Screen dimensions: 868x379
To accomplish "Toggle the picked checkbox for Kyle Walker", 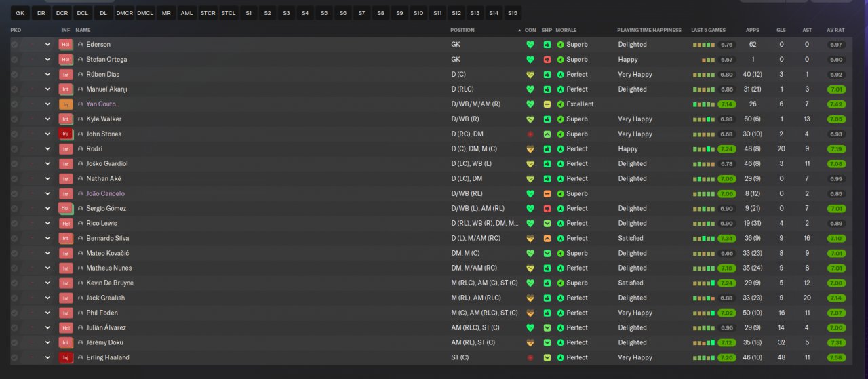I will [x=15, y=119].
